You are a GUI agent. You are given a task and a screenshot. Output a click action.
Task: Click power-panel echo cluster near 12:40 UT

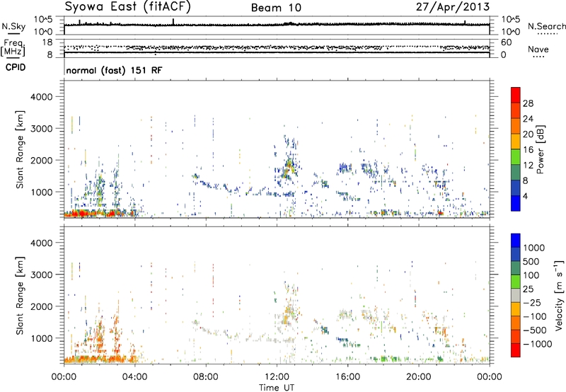(288, 168)
